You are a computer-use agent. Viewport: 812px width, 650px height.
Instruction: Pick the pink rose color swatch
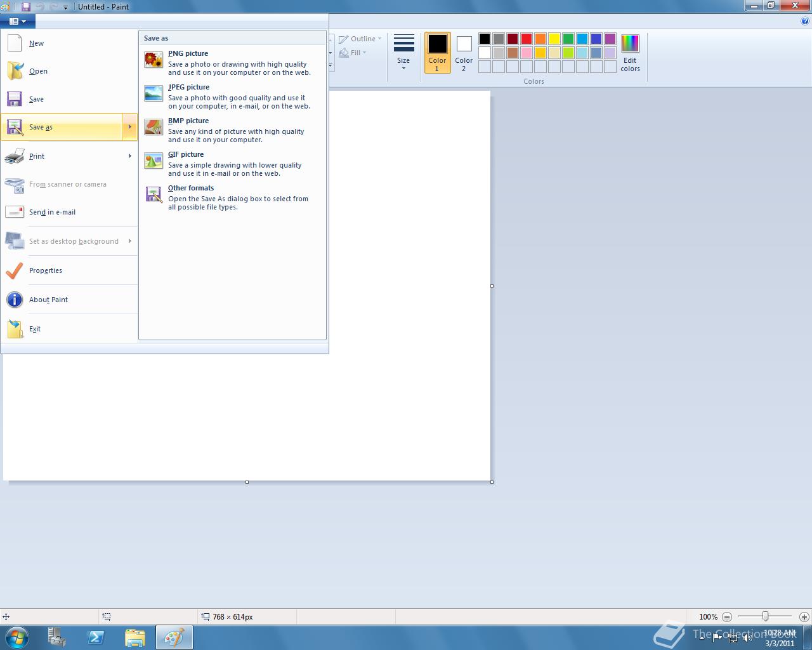[527, 53]
